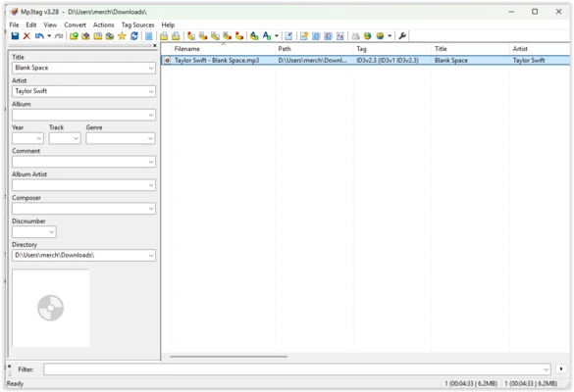The image size is (574, 392).
Task: Click the Change directory folder icon
Action: coord(74,36)
